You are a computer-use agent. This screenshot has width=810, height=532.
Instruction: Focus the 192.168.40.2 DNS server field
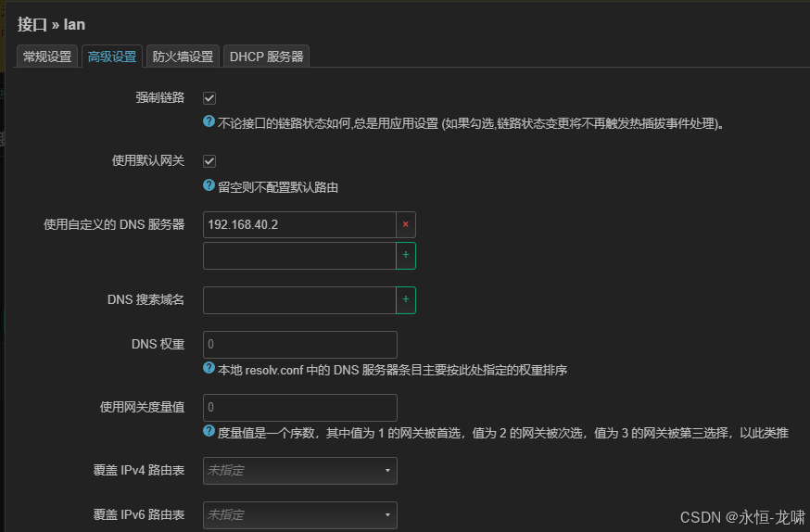pyautogui.click(x=299, y=224)
